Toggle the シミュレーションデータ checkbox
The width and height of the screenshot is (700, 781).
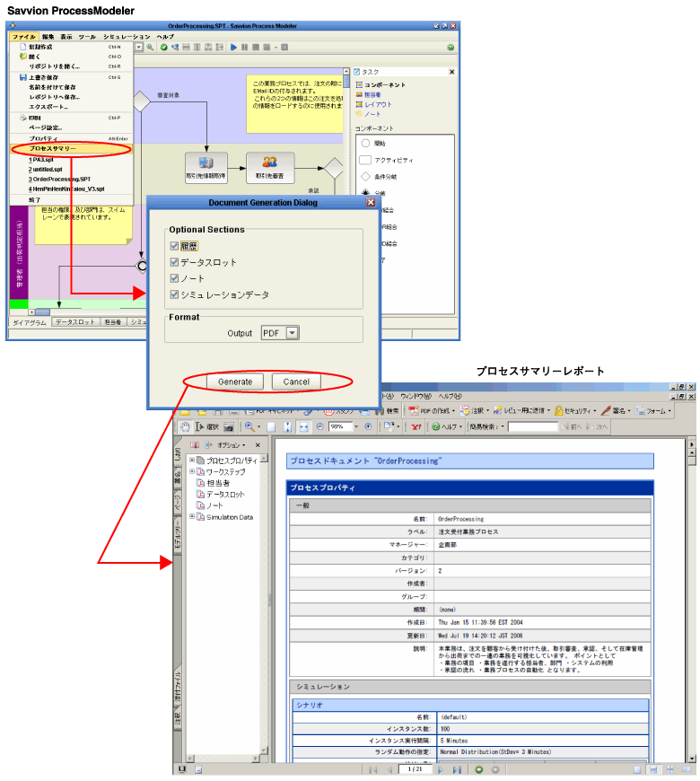[174, 294]
